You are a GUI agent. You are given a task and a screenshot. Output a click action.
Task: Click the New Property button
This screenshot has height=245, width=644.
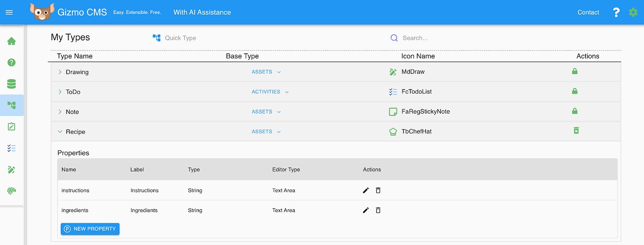90,229
